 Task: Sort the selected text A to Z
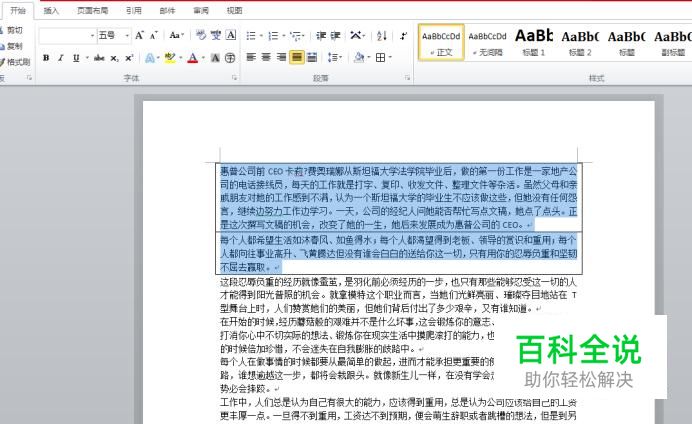pos(382,36)
